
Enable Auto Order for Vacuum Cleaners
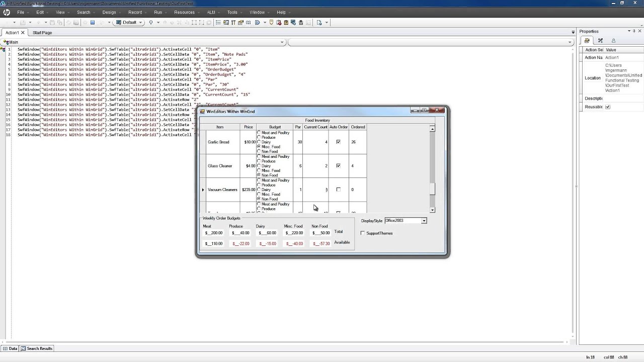pyautogui.click(x=338, y=190)
